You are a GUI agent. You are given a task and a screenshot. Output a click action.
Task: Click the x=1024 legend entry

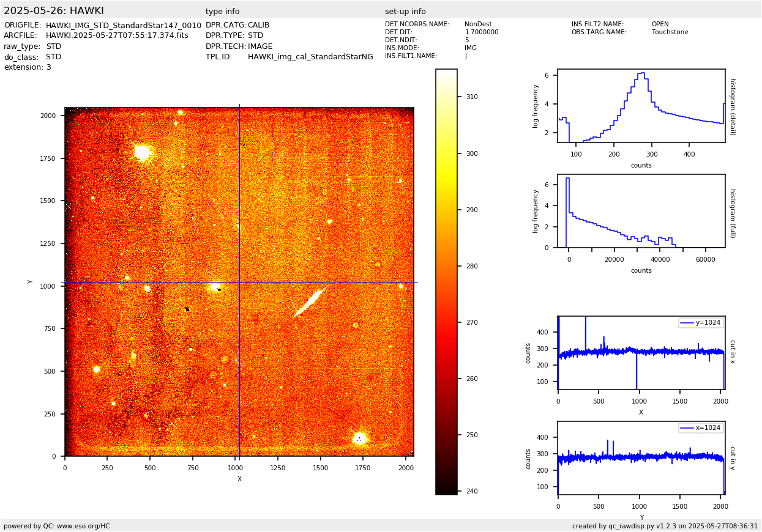701,428
